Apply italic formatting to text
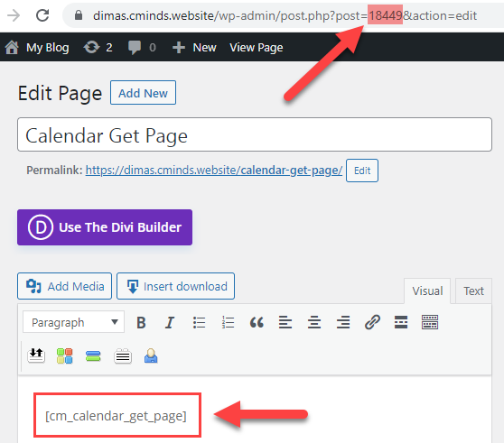The image size is (504, 443). 170,322
